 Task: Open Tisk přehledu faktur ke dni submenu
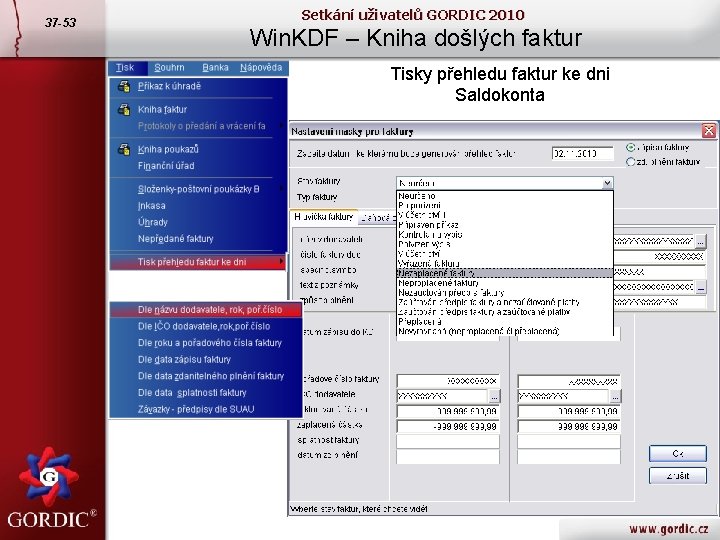point(198,262)
